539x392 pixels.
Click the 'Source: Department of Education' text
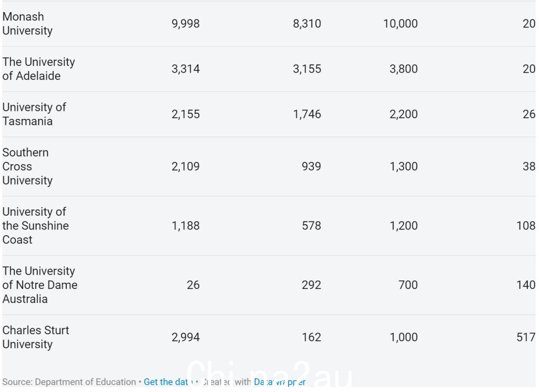click(69, 381)
